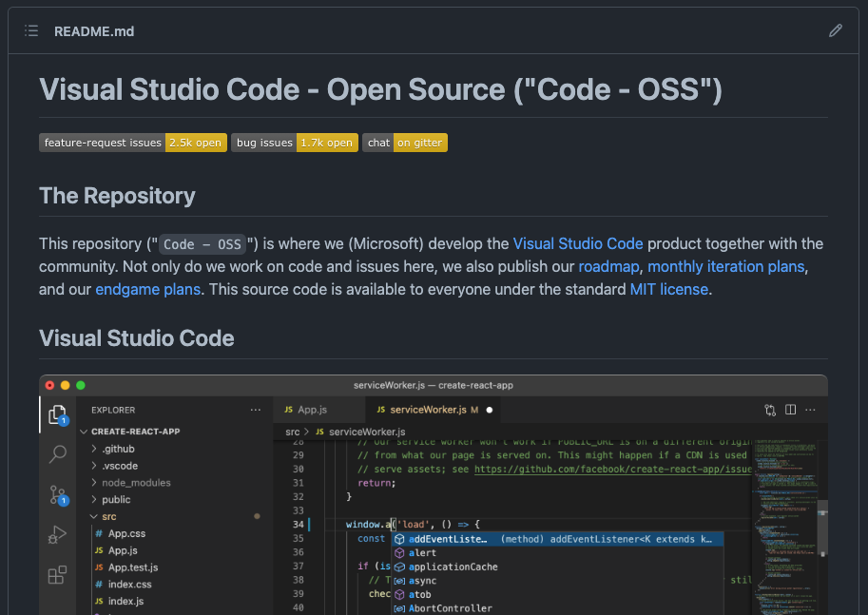Open the Source Control icon
The image size is (868, 615).
[x=57, y=494]
